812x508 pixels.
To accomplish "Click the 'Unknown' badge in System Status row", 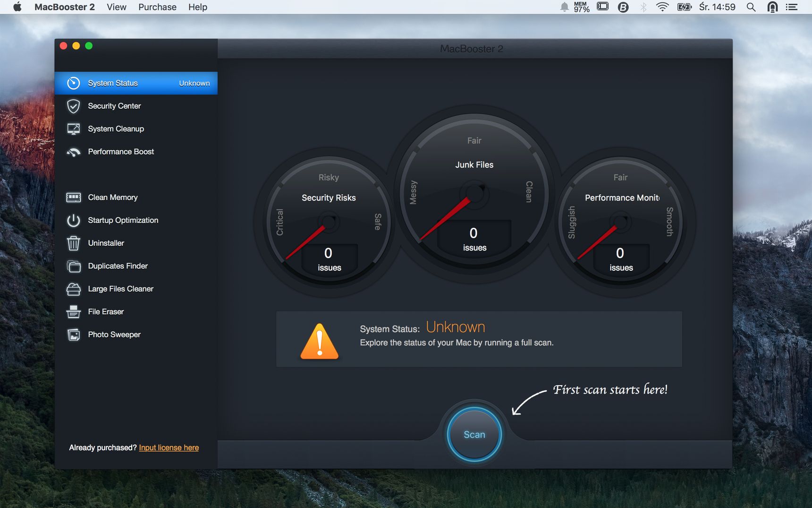I will click(x=195, y=83).
